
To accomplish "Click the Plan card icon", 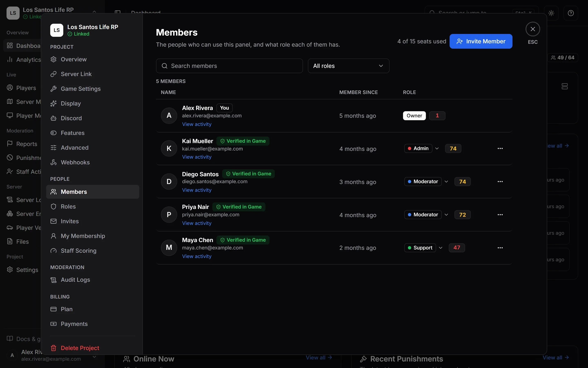I will pos(53,309).
